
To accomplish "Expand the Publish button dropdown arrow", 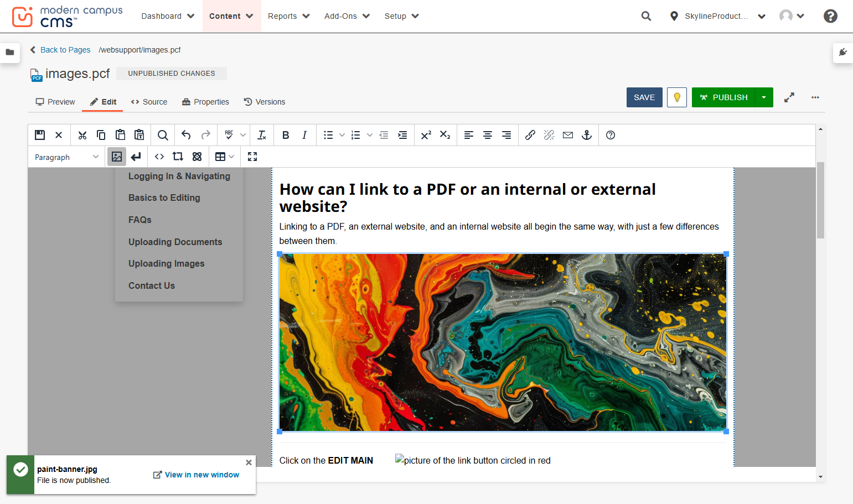I will click(764, 97).
